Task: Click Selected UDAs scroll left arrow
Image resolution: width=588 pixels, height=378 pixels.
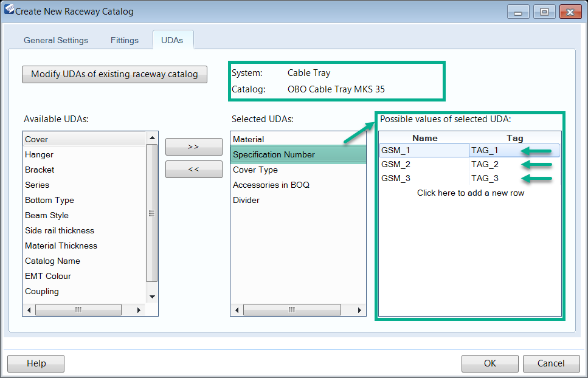Action: point(237,310)
